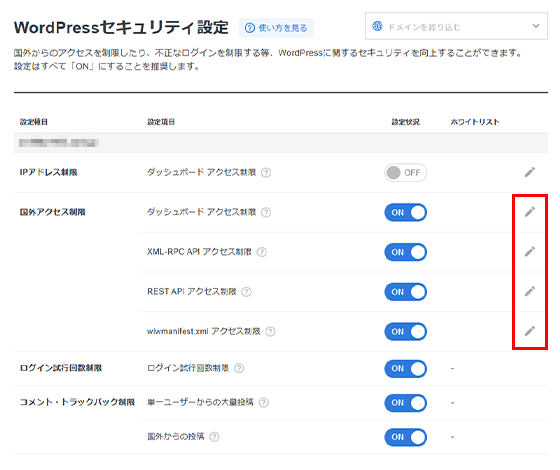Click ホワイトリスト column header
Viewport: 560px width, 470px height.
click(x=475, y=122)
